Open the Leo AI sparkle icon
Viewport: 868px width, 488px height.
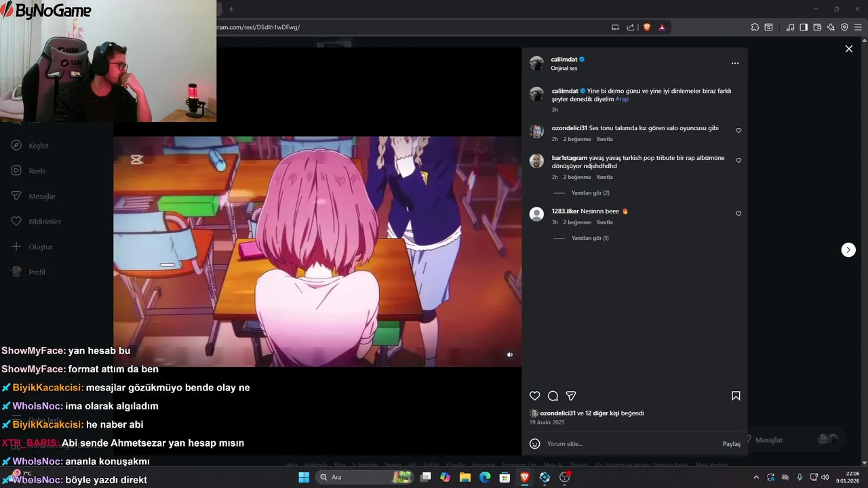click(831, 27)
